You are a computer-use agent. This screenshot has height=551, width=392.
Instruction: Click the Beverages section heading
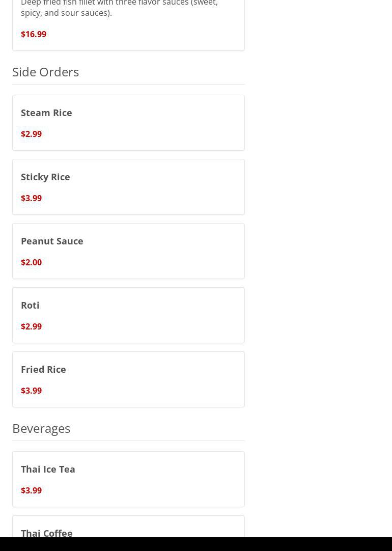coord(41,428)
